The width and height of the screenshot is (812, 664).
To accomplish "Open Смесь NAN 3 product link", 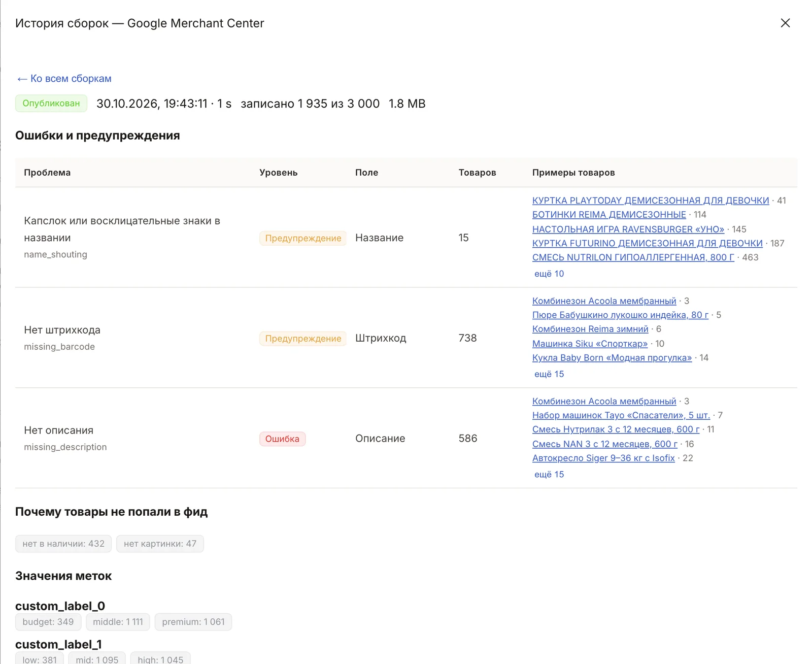I will coord(605,444).
